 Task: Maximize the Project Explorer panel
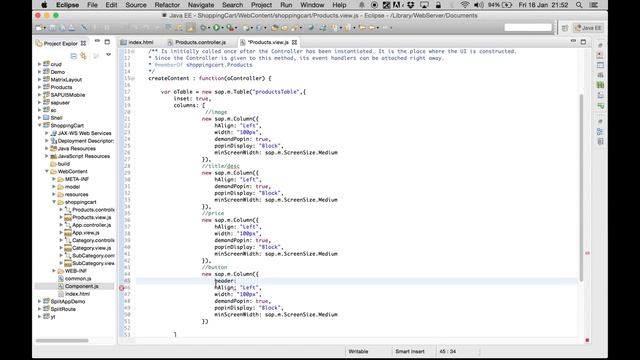pyautogui.click(x=107, y=42)
